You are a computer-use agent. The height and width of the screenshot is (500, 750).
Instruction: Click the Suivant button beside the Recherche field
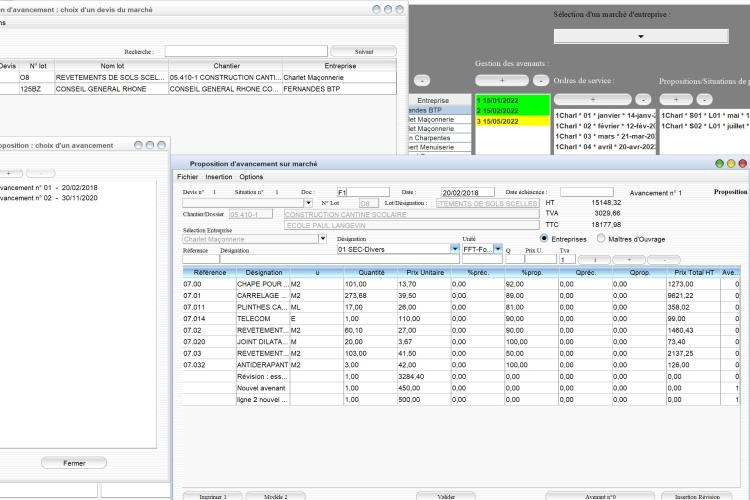pyautogui.click(x=364, y=51)
